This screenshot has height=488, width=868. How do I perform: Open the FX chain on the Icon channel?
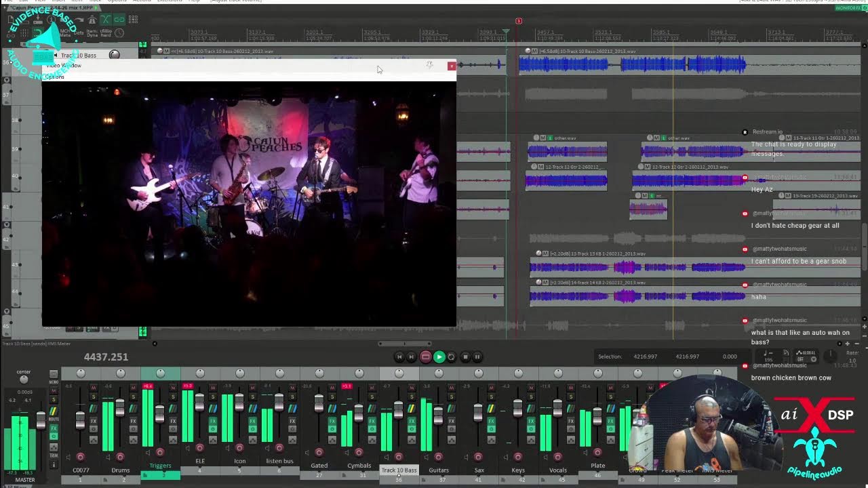(252, 421)
